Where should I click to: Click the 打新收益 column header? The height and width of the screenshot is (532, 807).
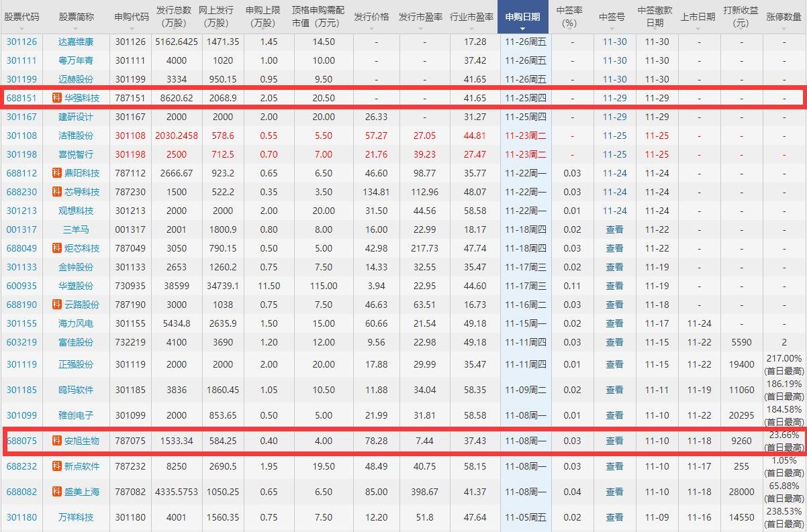[741, 17]
